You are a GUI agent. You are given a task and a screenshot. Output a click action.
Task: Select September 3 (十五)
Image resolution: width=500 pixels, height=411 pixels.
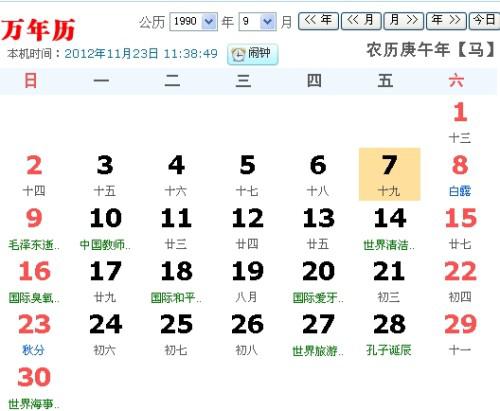pos(105,175)
